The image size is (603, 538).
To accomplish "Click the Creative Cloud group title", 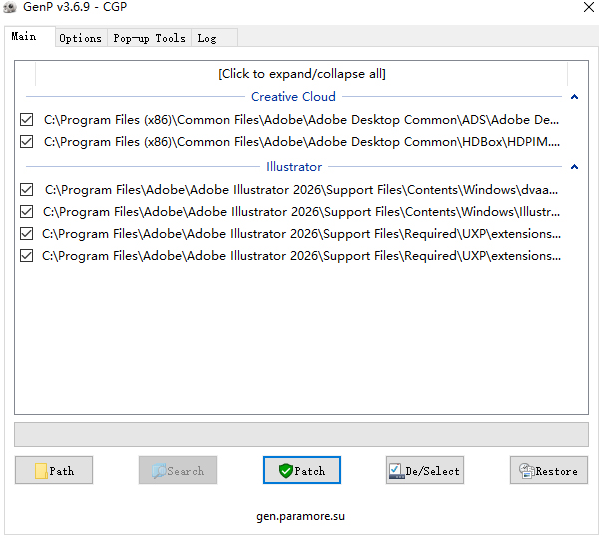I will [x=293, y=97].
